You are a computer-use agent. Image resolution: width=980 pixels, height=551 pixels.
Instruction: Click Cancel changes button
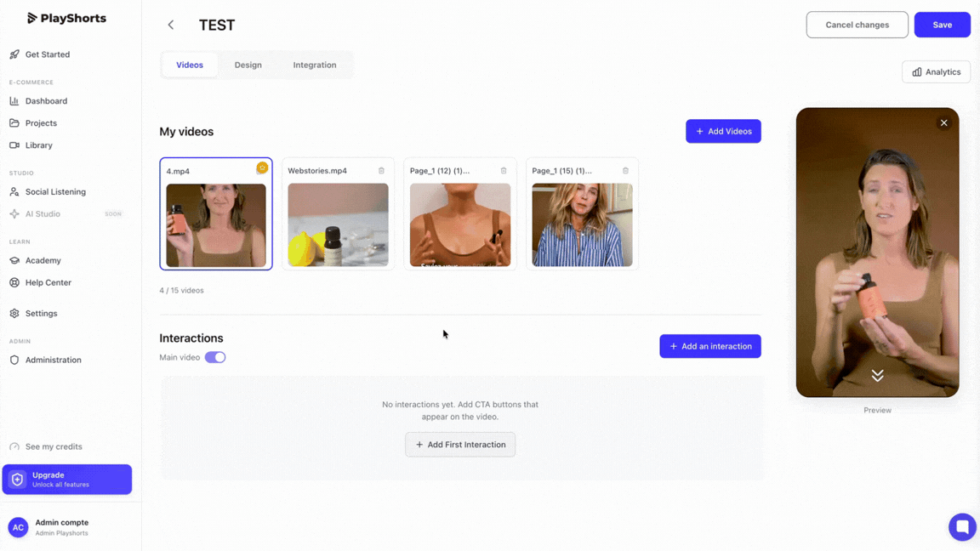pos(857,25)
